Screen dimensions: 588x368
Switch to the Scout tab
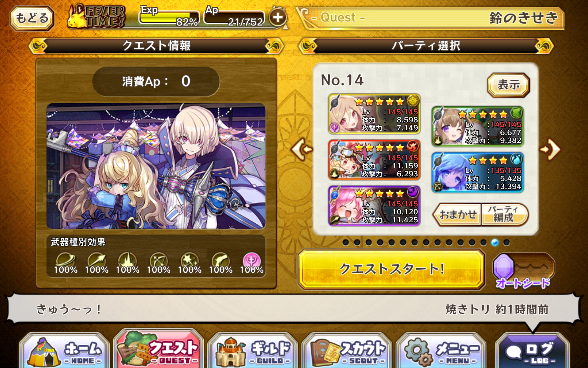point(347,352)
